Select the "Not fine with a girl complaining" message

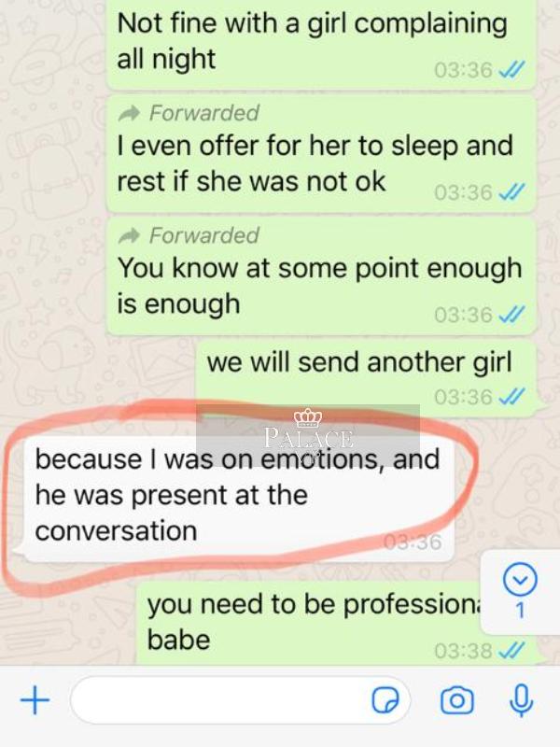321,43
